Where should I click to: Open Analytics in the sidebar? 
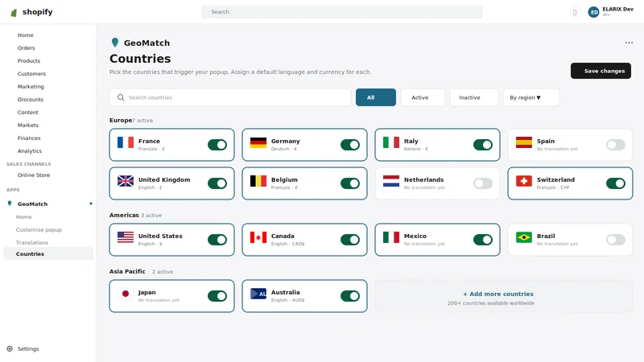pyautogui.click(x=30, y=151)
